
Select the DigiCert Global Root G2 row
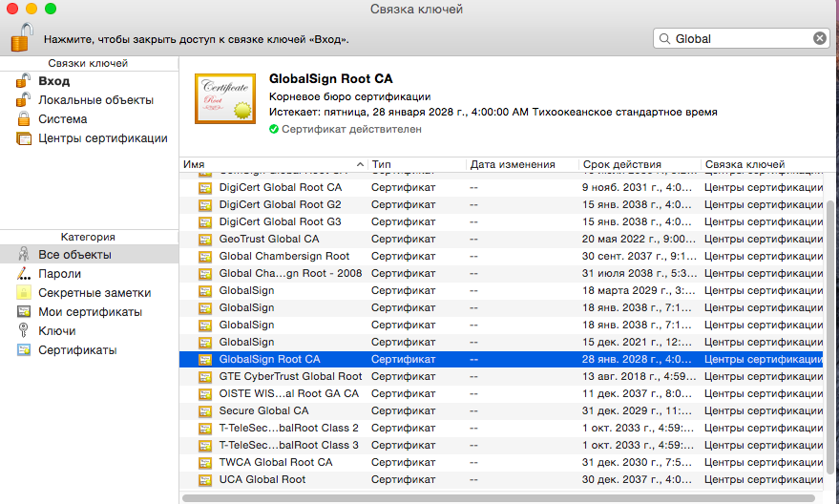click(501, 205)
